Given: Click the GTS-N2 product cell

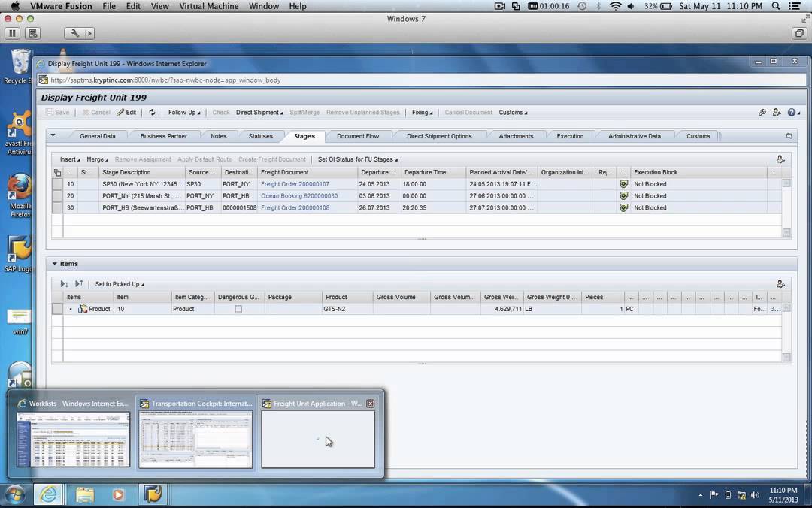Looking at the screenshot, I should coord(347,309).
